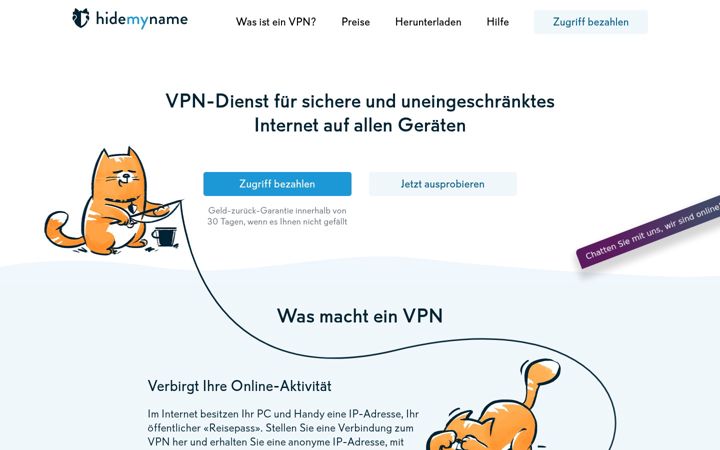
Task: Click the 'Geld-zurück-Garantie' note text
Action: coord(277,216)
